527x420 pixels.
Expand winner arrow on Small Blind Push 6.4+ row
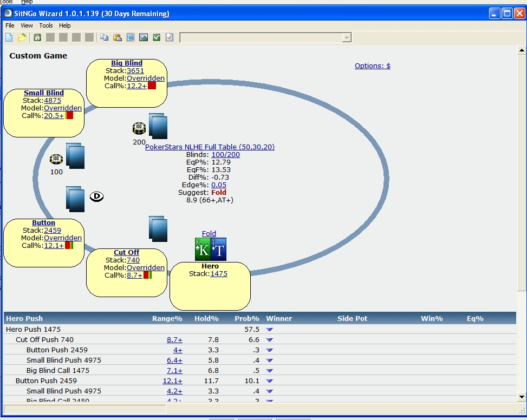269,360
